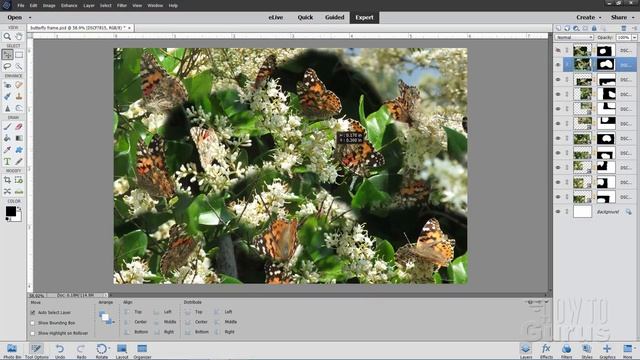This screenshot has width=640, height=360.
Task: Enable Show Bounding Box checkbox
Action: pyautogui.click(x=33, y=323)
